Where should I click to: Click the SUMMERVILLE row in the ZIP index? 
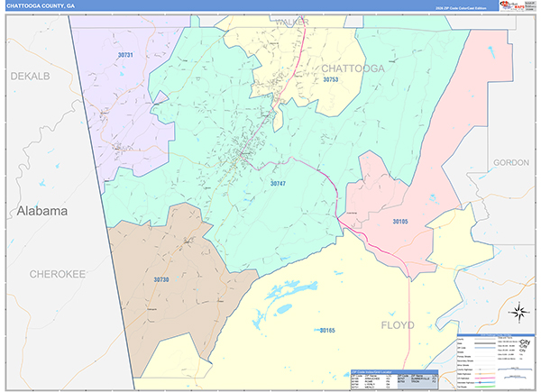click(x=417, y=378)
